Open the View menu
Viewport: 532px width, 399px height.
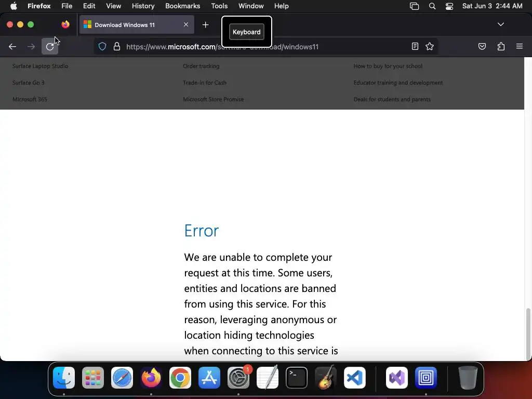(x=113, y=6)
